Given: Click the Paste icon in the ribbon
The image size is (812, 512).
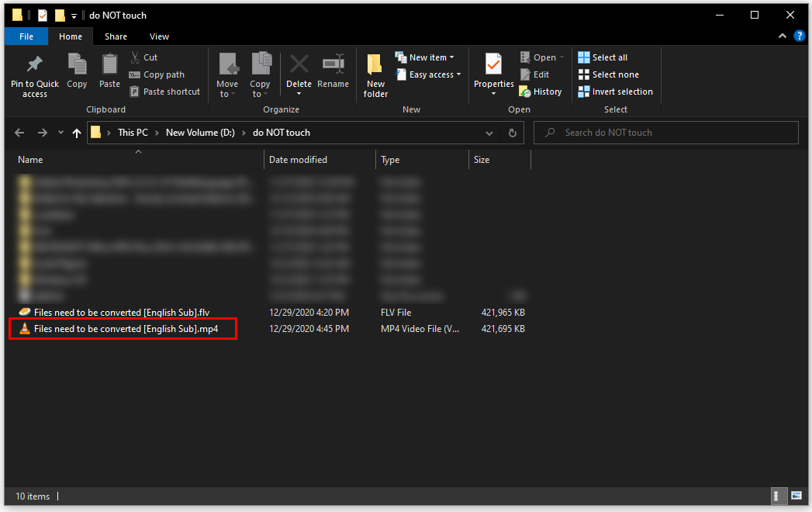Looking at the screenshot, I should 109,74.
